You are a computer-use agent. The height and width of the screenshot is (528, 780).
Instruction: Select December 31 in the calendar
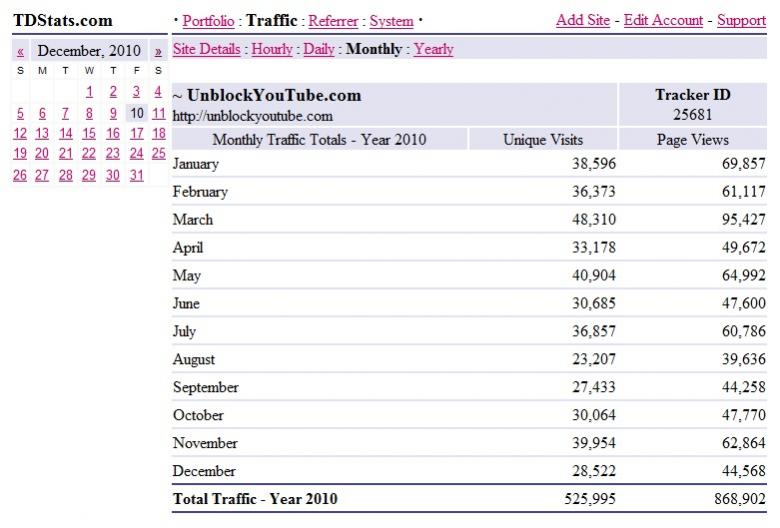tap(136, 175)
